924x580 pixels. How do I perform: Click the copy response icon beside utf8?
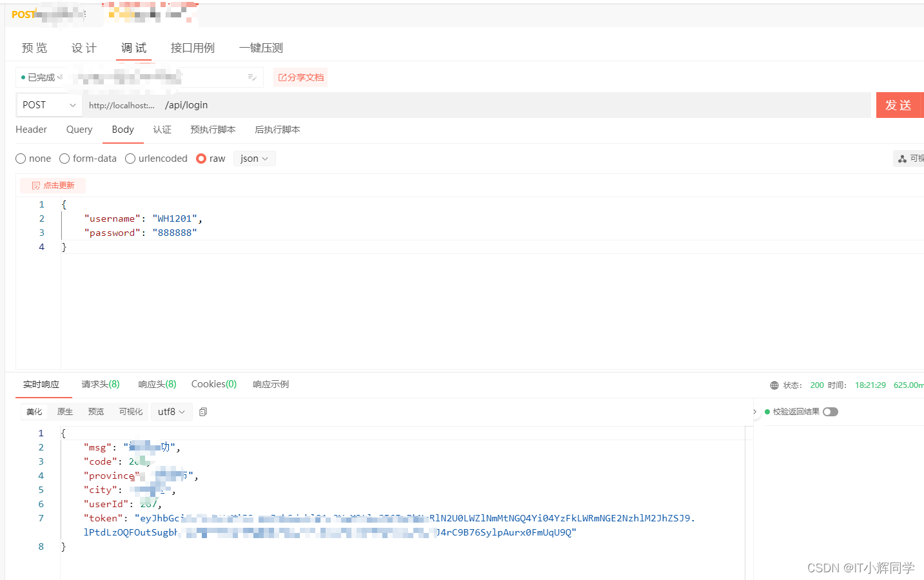coord(203,412)
